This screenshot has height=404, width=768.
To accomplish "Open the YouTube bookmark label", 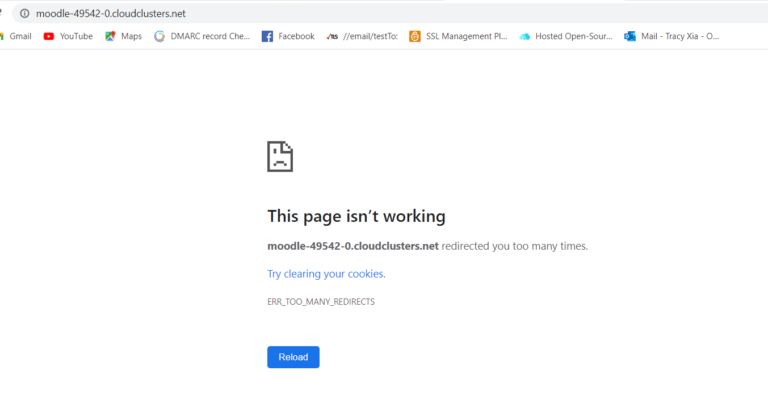I will tap(76, 36).
